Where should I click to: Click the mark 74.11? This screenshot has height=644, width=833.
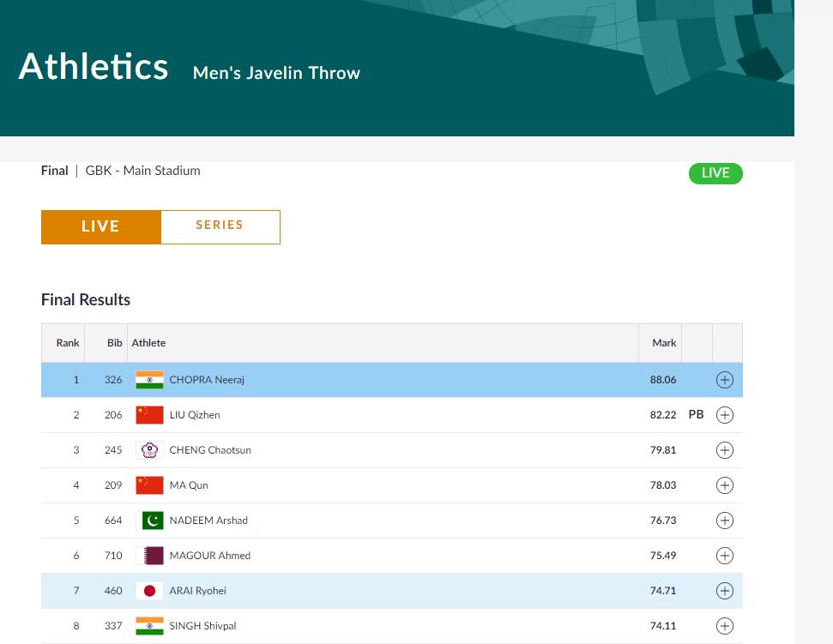(x=663, y=626)
